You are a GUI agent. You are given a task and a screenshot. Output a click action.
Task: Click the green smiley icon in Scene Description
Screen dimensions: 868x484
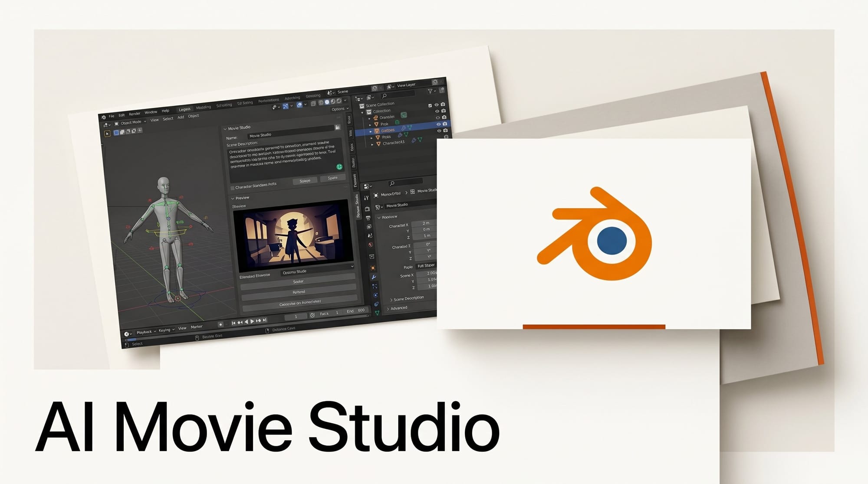coord(339,167)
